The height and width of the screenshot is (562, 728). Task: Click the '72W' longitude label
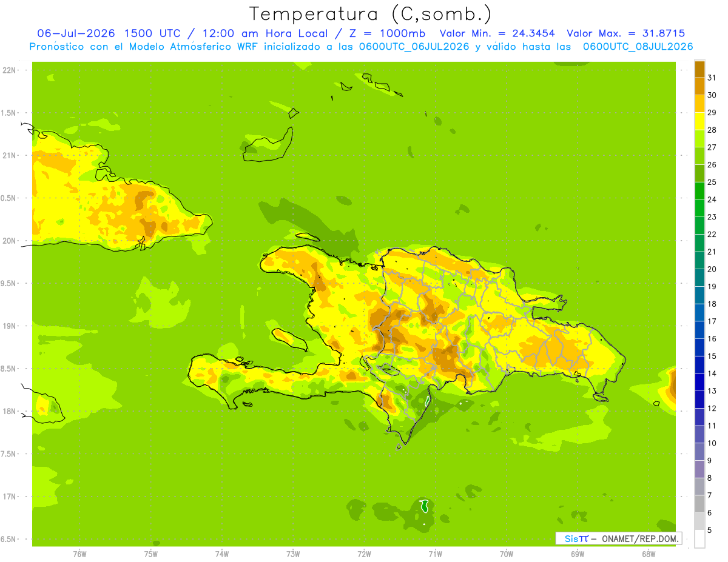(364, 554)
